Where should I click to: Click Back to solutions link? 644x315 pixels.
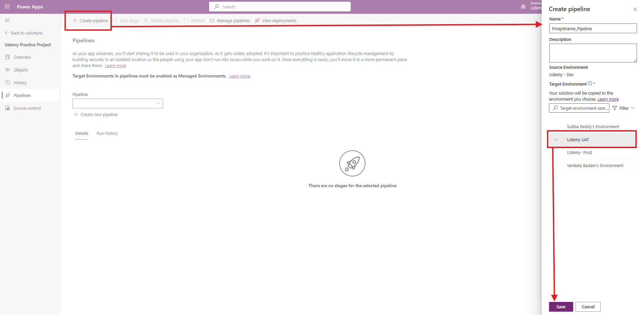tap(24, 33)
